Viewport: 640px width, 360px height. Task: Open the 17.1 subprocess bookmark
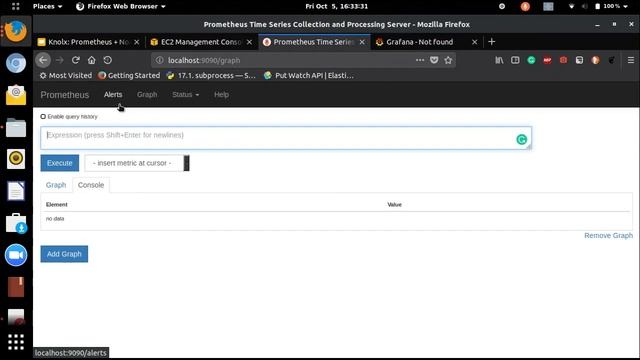[x=211, y=76]
